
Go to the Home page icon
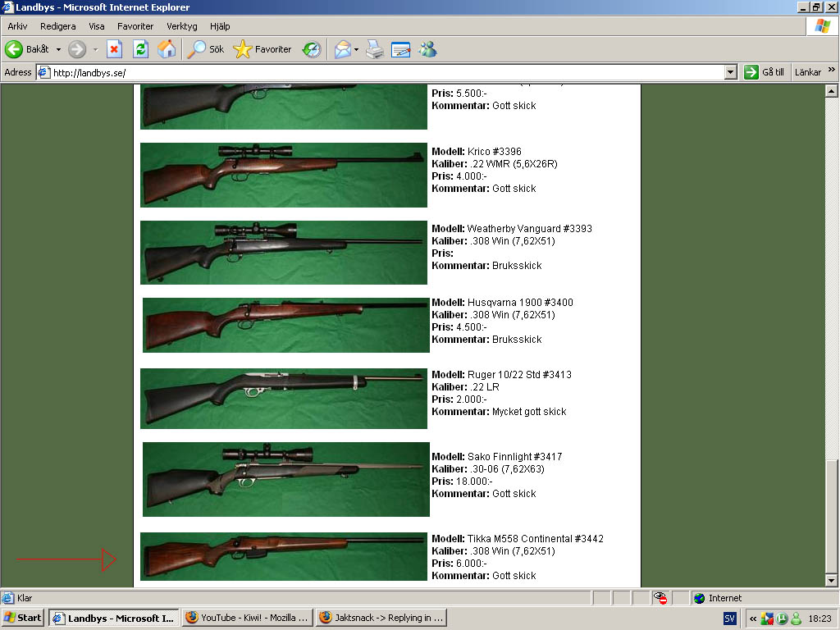167,49
